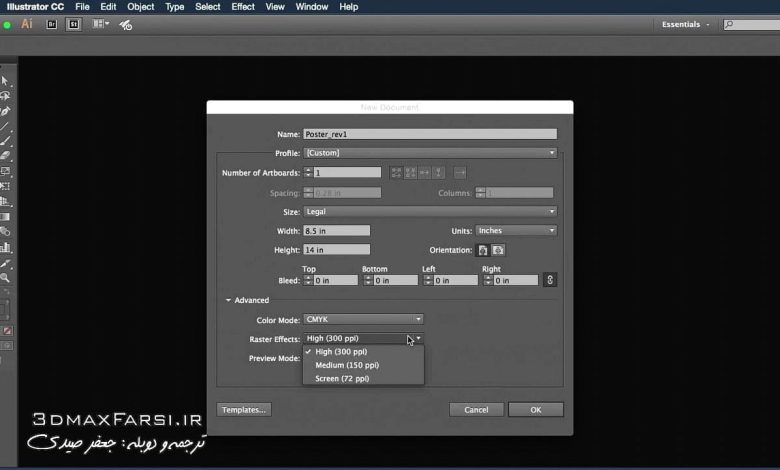Select the Lasso tool

click(5, 96)
